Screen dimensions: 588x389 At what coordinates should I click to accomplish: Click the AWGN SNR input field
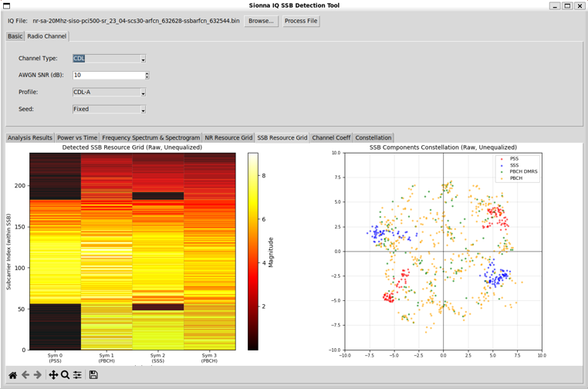[108, 76]
